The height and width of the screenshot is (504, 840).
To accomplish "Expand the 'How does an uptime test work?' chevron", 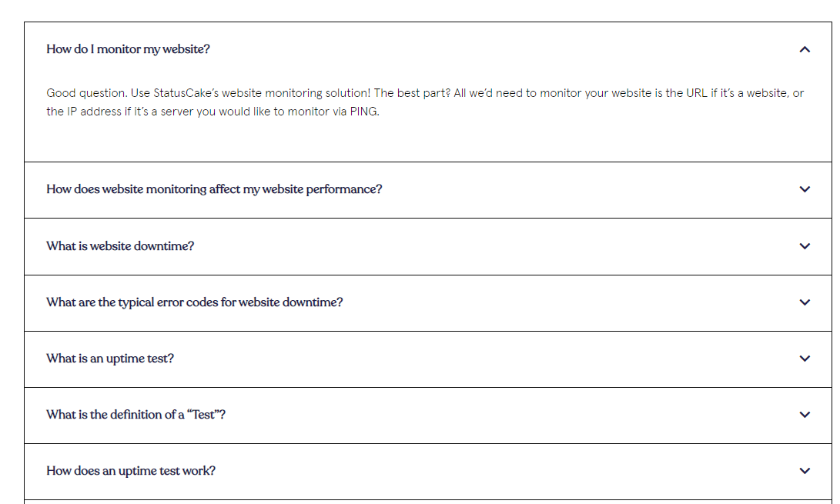I will (804, 471).
